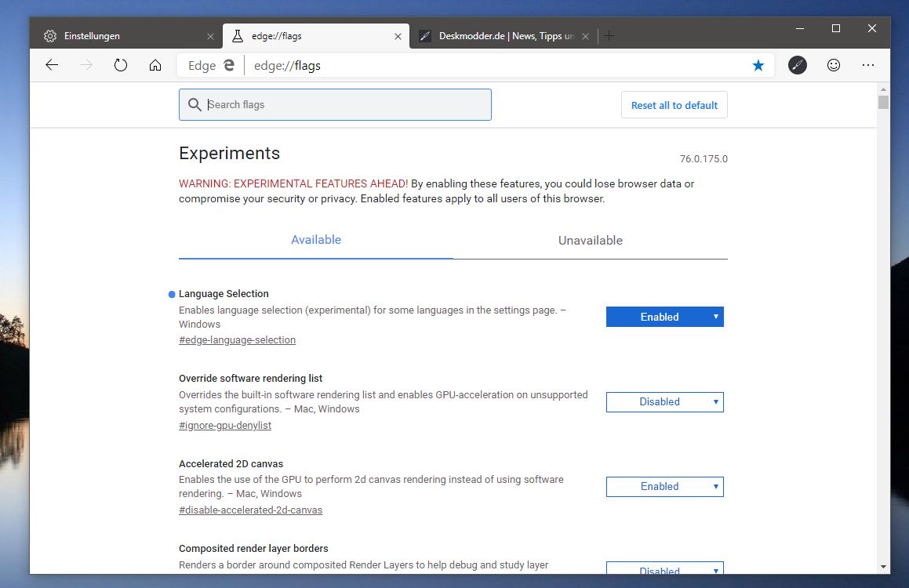Select the edge://flags browser tab
909x588 pixels.
point(316,36)
